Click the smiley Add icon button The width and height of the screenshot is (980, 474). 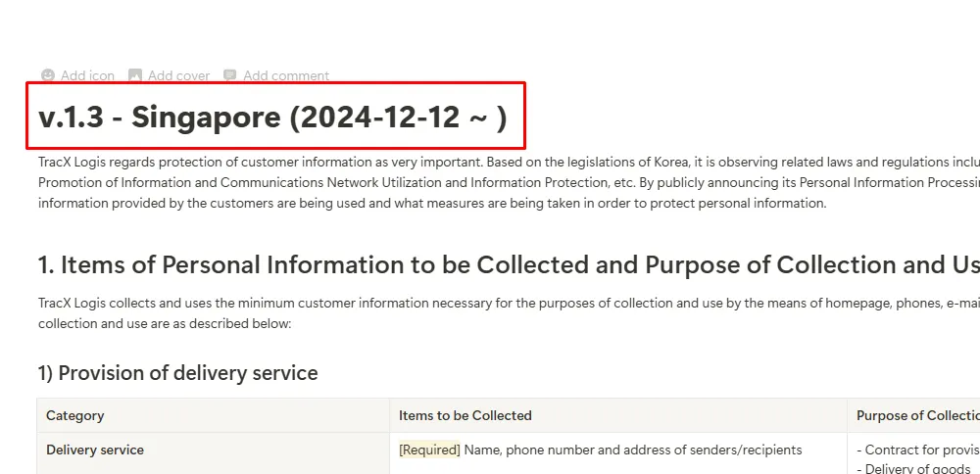(48, 75)
